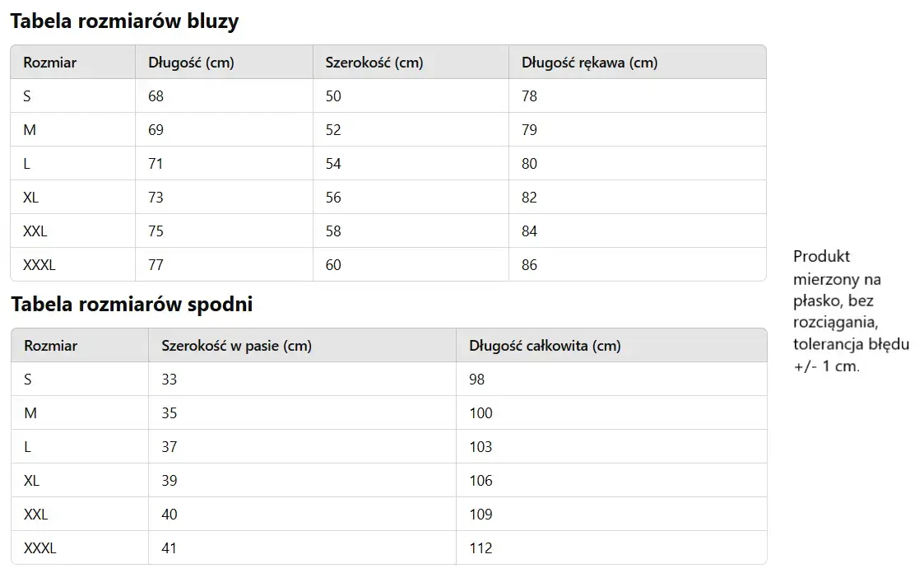The height and width of the screenshot is (587, 924).
Task: Select the total length value 103
Action: click(x=481, y=447)
